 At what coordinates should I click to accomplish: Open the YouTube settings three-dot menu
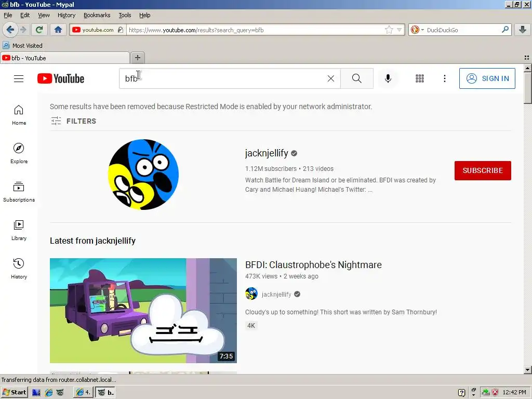445,79
